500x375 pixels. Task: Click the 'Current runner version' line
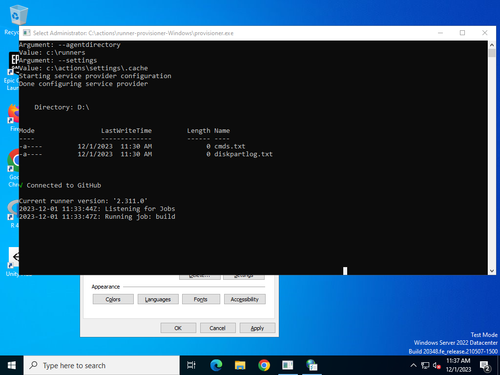click(83, 201)
